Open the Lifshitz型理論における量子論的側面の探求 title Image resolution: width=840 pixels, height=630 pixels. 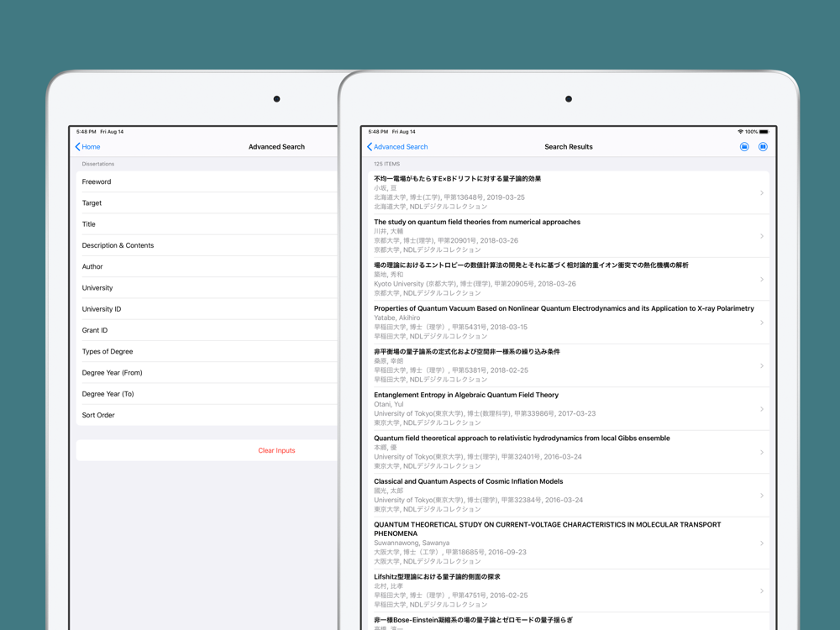[437, 577]
